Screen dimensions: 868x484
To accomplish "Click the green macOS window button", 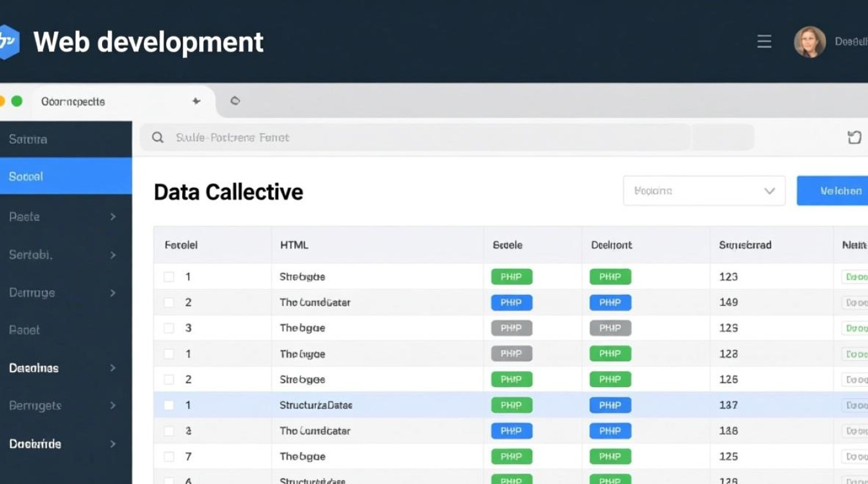I will 17,101.
